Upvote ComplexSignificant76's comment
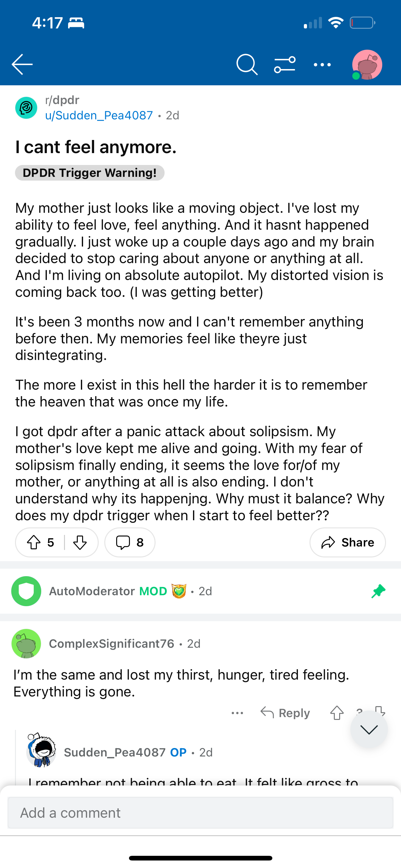 point(337,713)
